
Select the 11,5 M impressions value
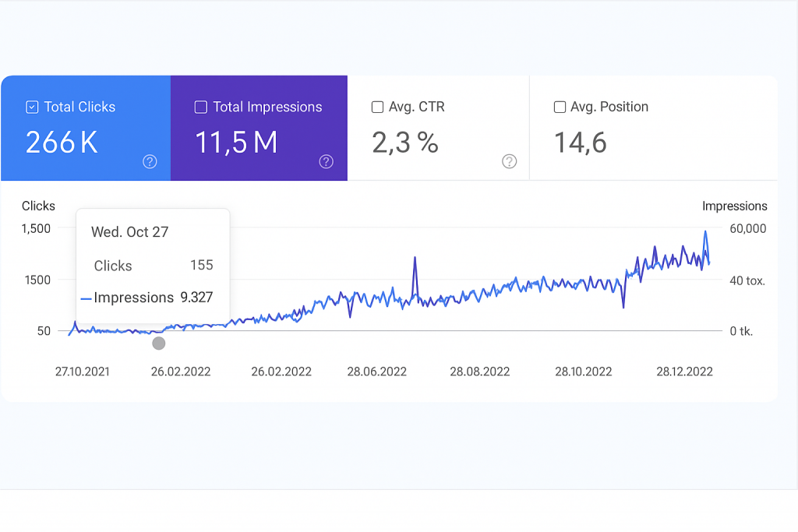[235, 143]
